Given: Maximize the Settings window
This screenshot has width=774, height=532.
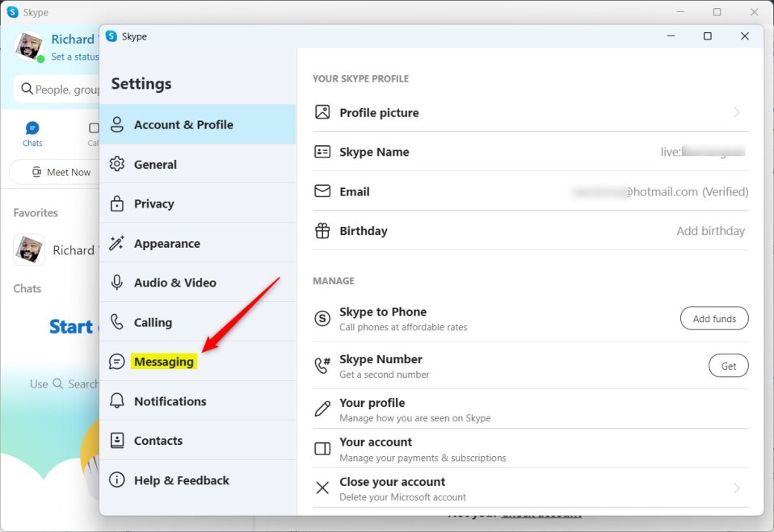Looking at the screenshot, I should [x=708, y=36].
